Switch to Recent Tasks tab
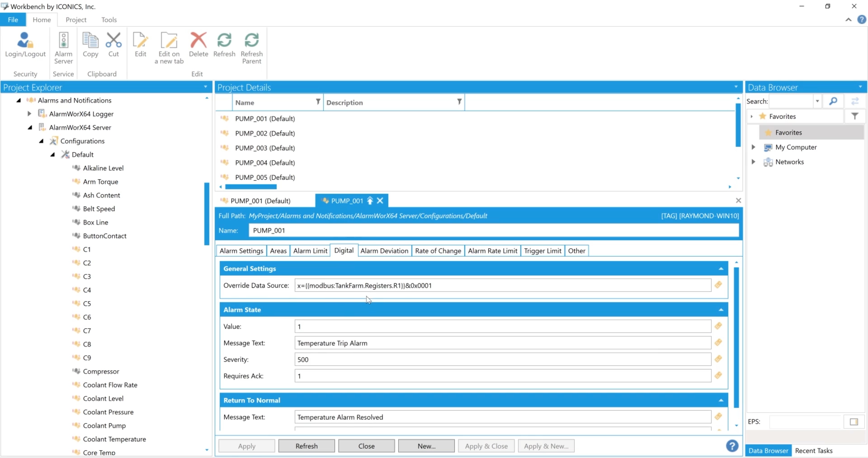The image size is (868, 458). coord(814,451)
